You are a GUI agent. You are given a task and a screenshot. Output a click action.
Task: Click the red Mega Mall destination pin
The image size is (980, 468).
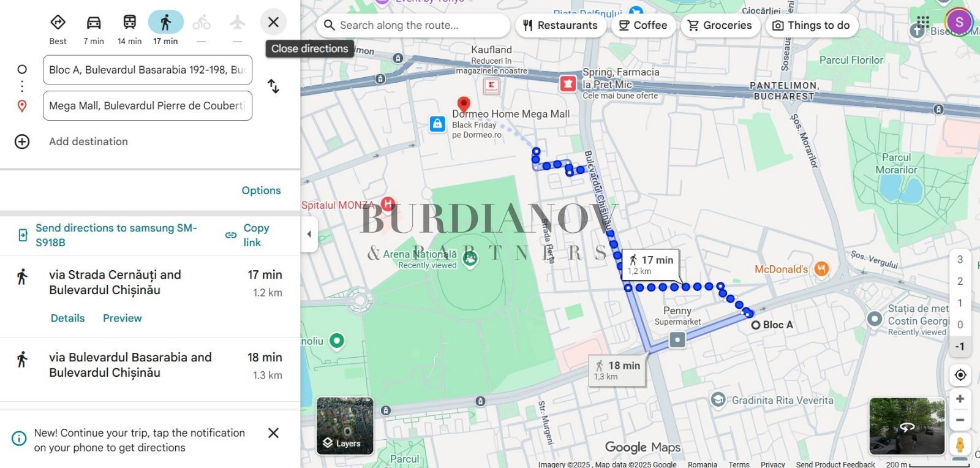pos(464,105)
